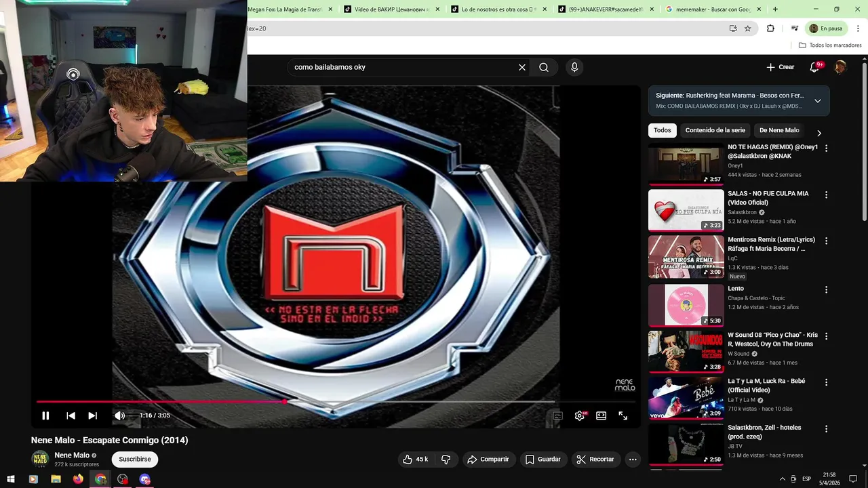The image size is (868, 488).
Task: Subscribe with the Suscribirse button
Action: 135,460
